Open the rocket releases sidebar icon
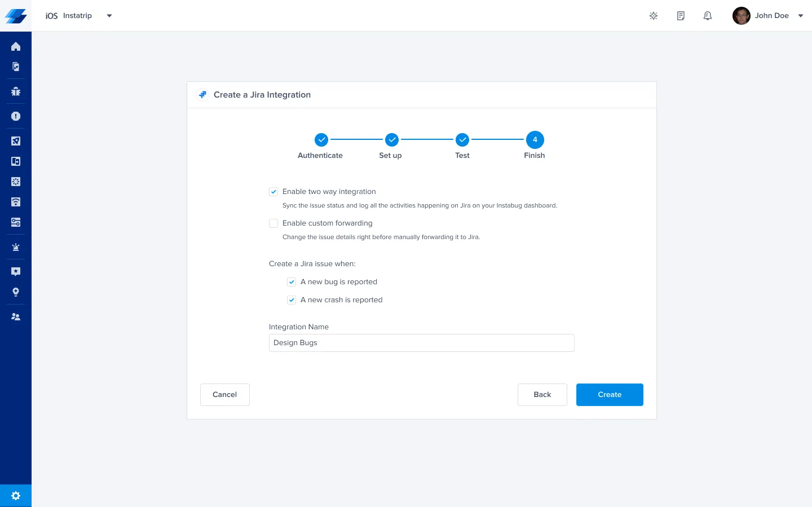812x507 pixels. [16, 141]
